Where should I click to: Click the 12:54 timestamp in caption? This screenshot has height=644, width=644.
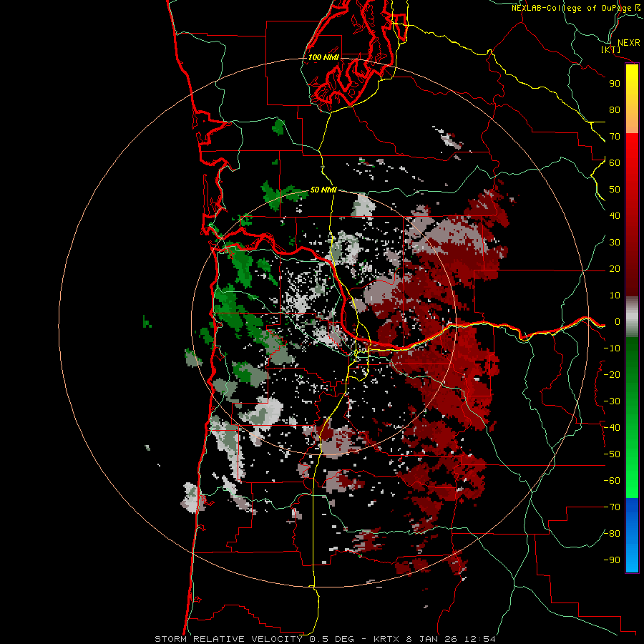(x=479, y=639)
